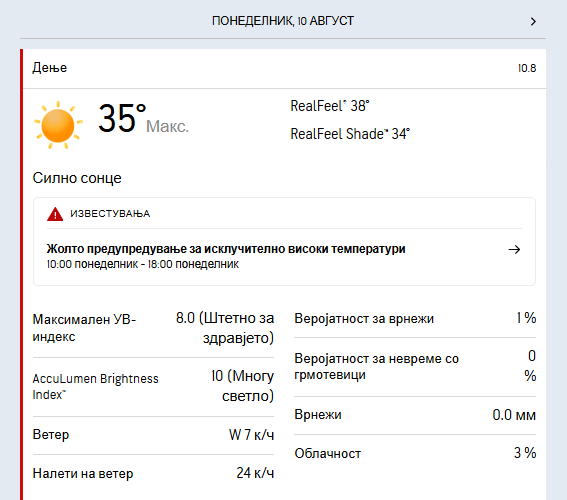The image size is (567, 500).
Task: Click the 10.8 date label
Action: (x=527, y=68)
